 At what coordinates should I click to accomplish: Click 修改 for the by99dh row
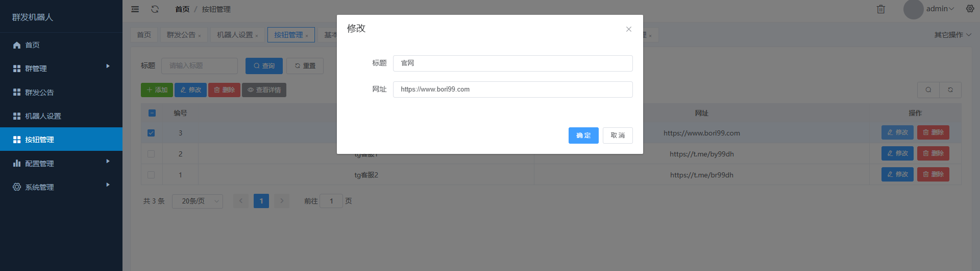click(x=897, y=153)
